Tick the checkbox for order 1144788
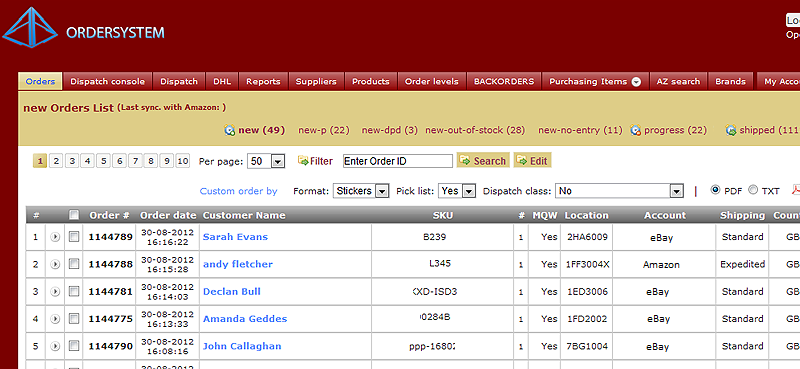Image resolution: width=800 pixels, height=369 pixels. (74, 264)
